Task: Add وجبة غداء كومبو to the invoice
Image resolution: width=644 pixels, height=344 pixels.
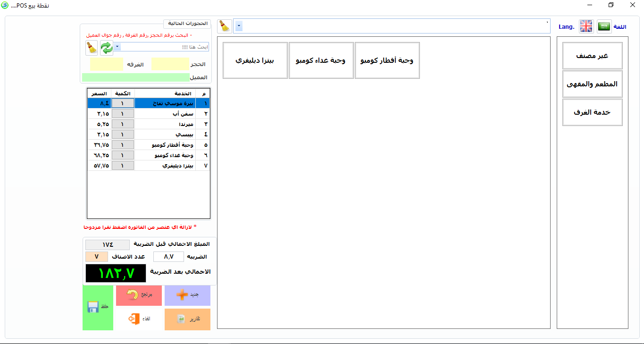Action: (321, 60)
